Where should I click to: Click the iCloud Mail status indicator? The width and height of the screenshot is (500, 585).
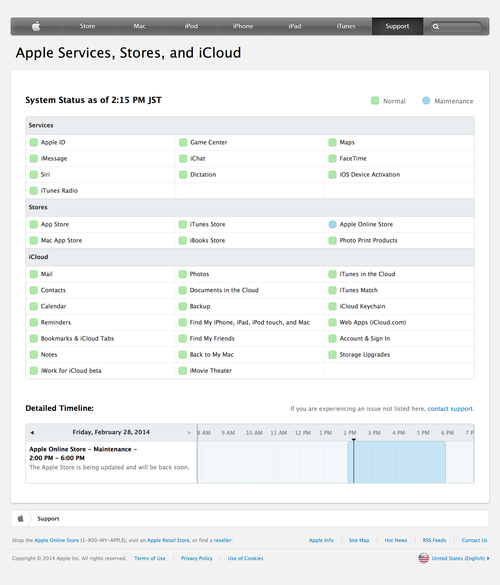pyautogui.click(x=34, y=274)
